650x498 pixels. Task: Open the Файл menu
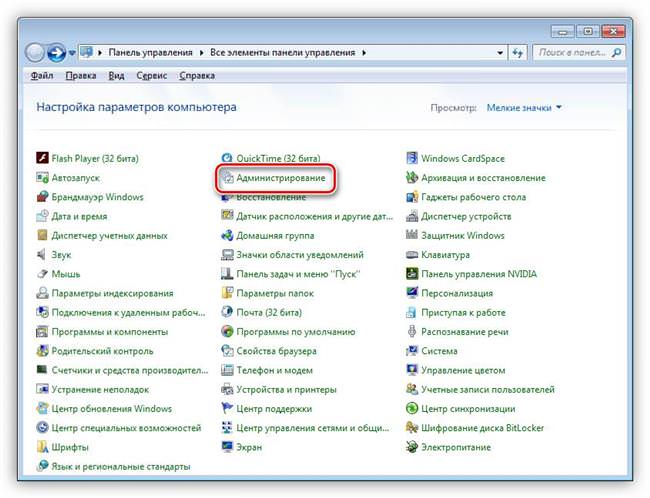point(42,75)
